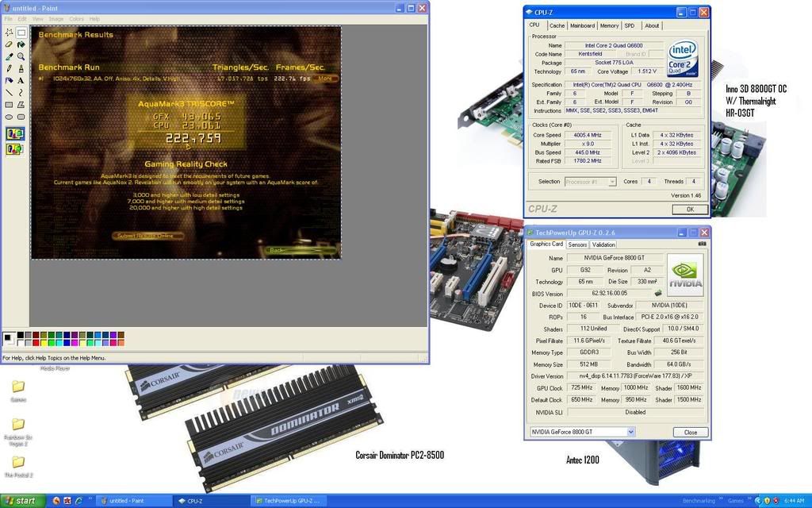Choose the Brush tool in Paint
This screenshot has height=508, width=812.
tap(21, 68)
